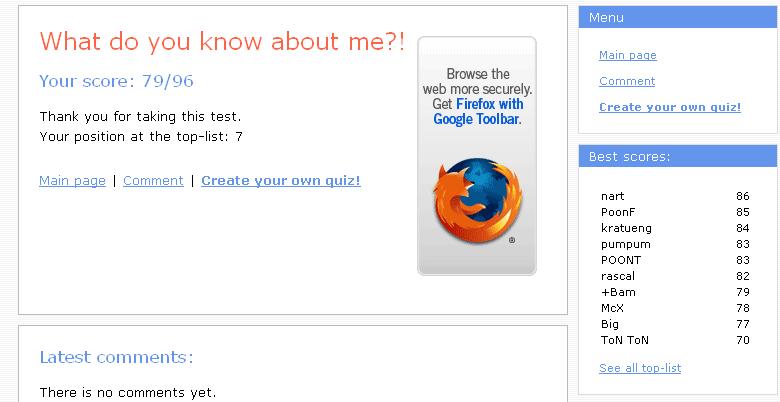Click PoonF entry in best scores
The height and width of the screenshot is (402, 780).
pos(675,212)
